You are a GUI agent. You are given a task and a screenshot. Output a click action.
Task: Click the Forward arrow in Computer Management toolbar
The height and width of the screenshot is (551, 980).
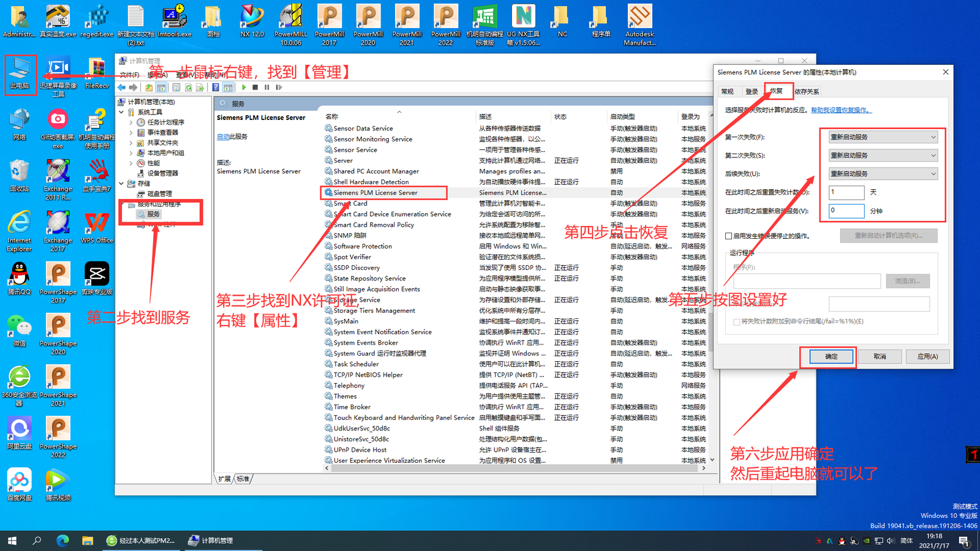tap(133, 88)
